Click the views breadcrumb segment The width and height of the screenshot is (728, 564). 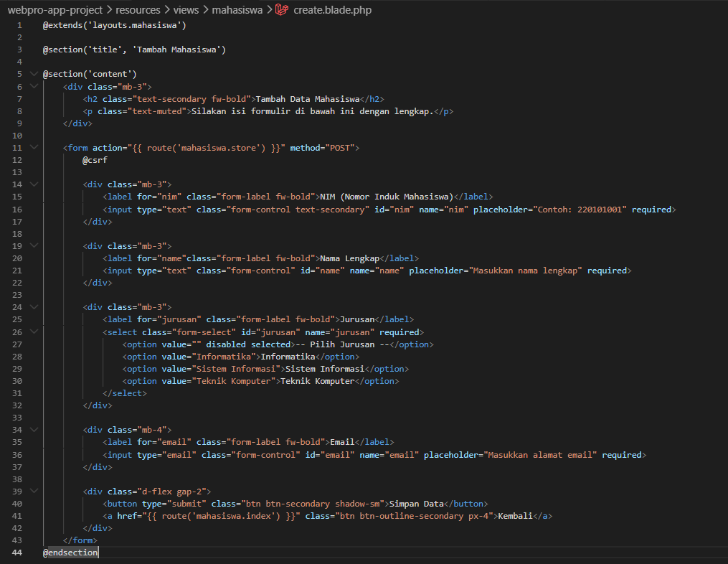pos(186,10)
